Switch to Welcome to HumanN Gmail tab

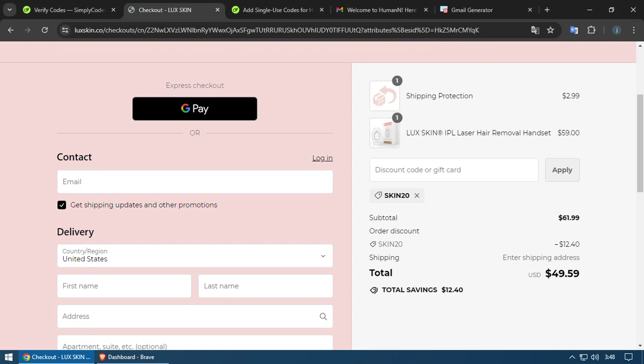381,10
